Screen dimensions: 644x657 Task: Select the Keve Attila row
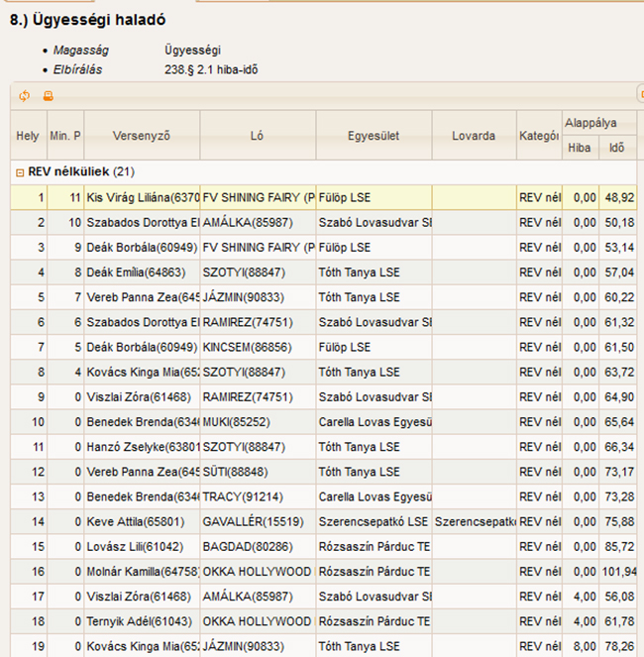point(143,521)
